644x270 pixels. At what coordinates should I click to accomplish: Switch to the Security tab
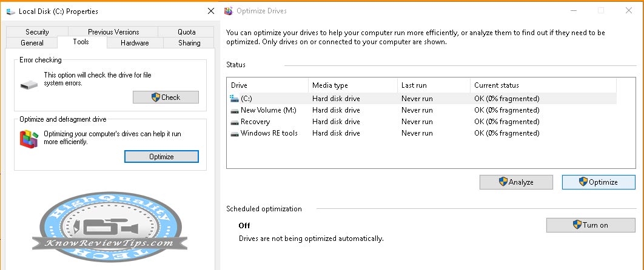tap(37, 32)
